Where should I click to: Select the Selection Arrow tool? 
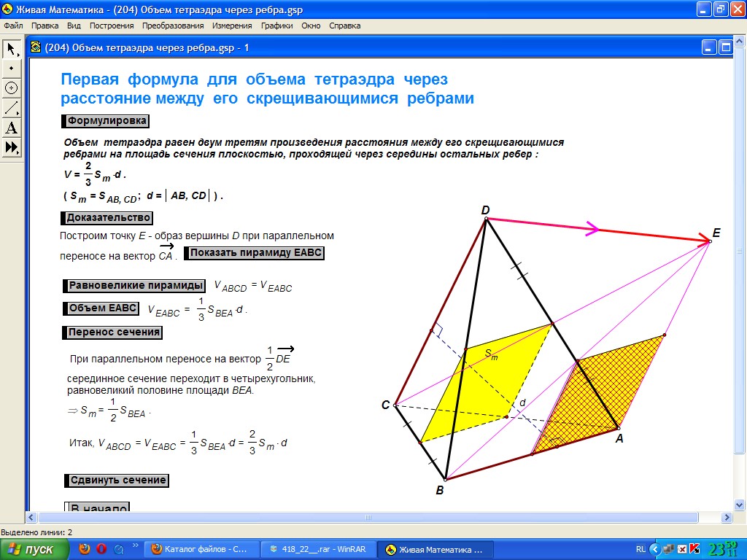click(x=11, y=49)
